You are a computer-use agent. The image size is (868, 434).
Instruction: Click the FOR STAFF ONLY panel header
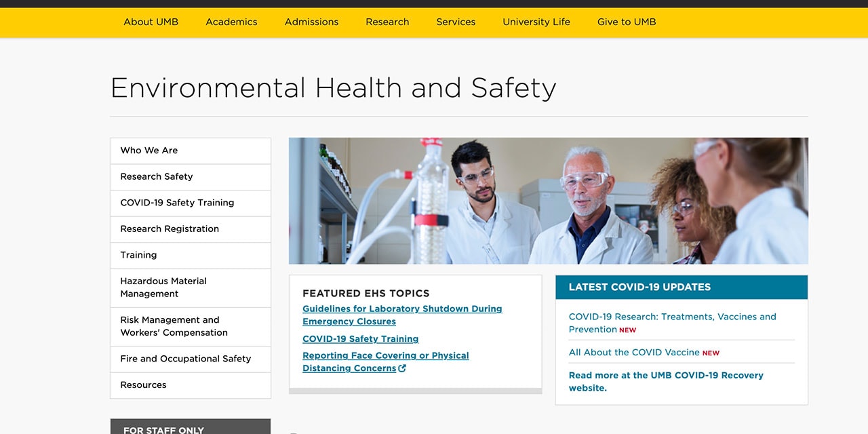coord(191,427)
